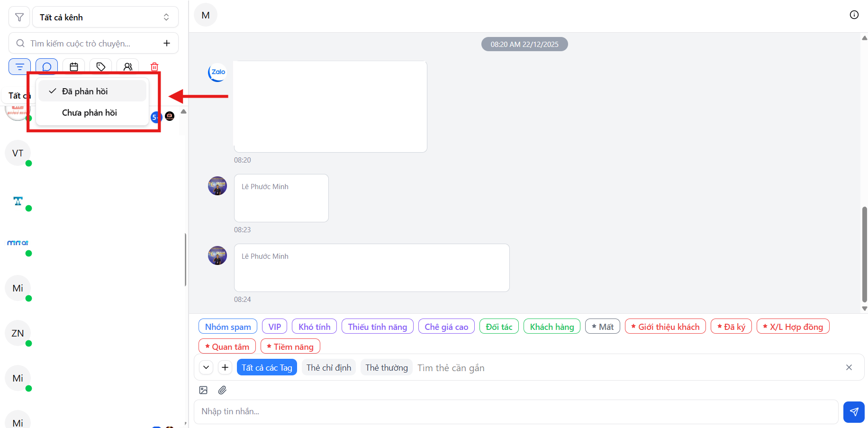
Task: Switch to "Thẻ chỉ định" tab
Action: [329, 368]
